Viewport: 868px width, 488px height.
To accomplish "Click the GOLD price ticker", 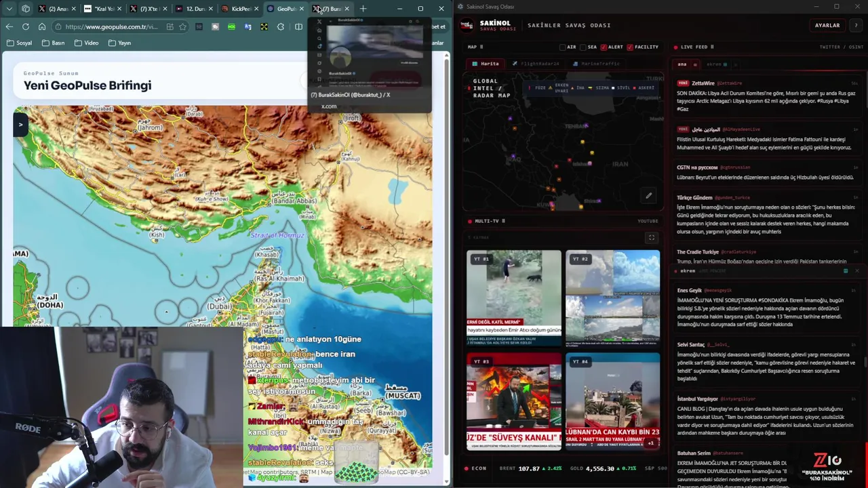I will click(x=603, y=468).
